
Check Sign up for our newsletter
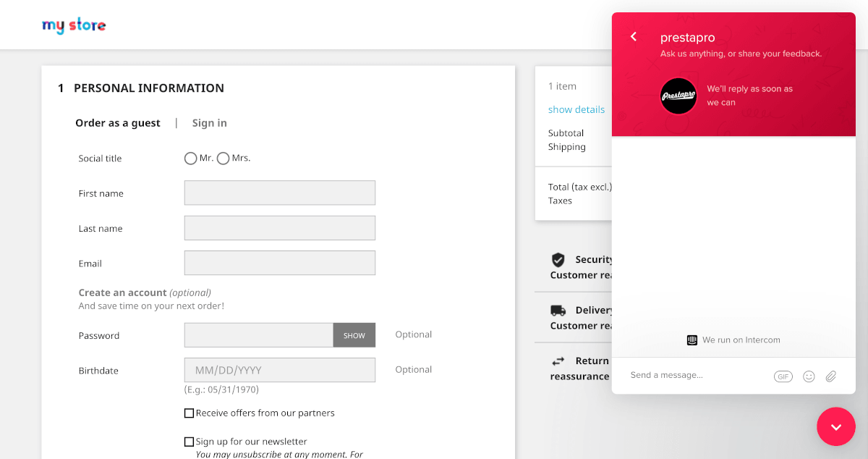190,442
